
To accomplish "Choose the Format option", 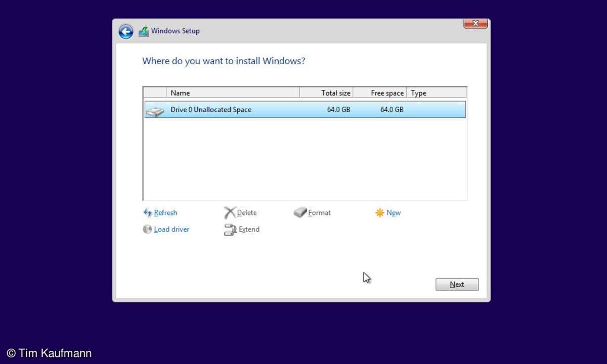I will pos(319,213).
